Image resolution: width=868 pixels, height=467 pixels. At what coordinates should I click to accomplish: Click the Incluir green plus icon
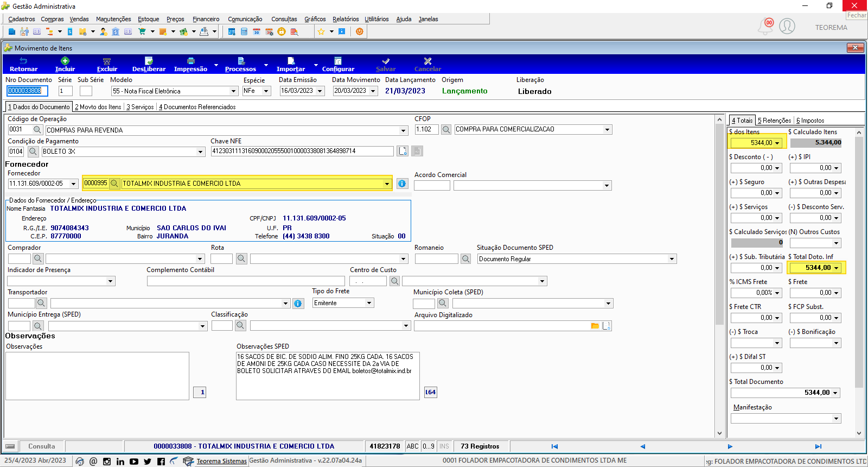(x=65, y=61)
